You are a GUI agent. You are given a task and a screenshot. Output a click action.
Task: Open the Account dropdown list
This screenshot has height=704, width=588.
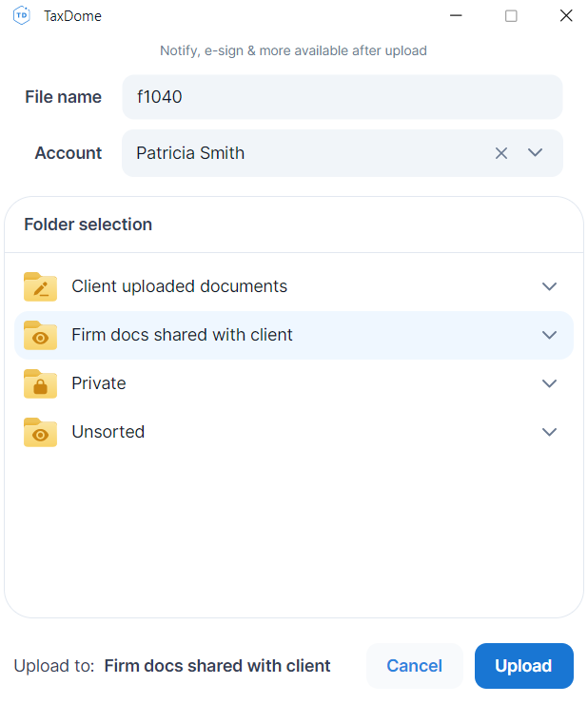click(536, 153)
